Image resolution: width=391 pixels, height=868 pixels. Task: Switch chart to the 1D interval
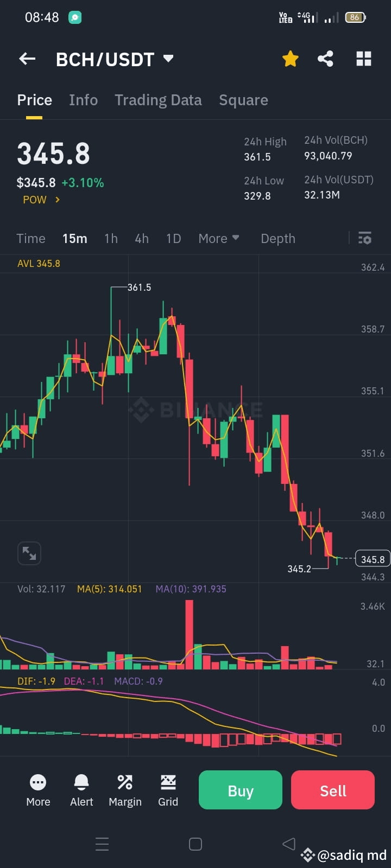click(173, 238)
